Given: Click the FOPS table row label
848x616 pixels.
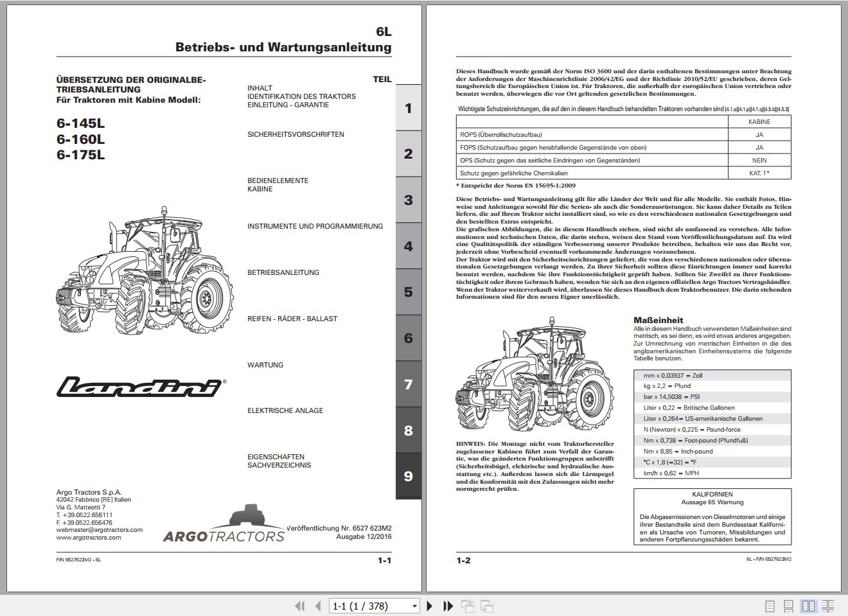Looking at the screenshot, I should click(553, 147).
